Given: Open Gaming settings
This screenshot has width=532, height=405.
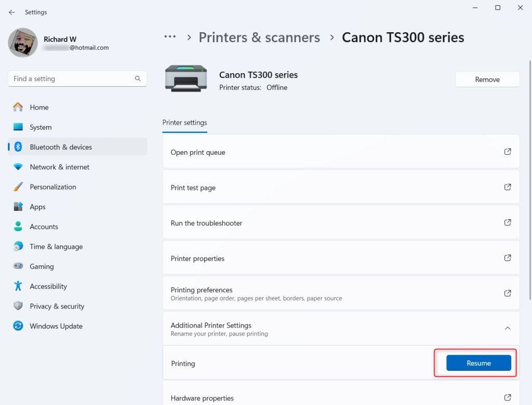Looking at the screenshot, I should 77,266.
